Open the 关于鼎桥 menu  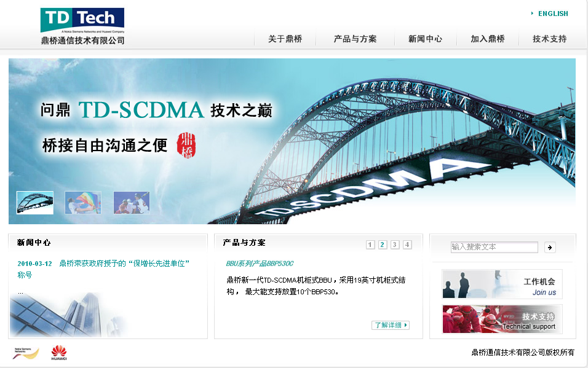click(285, 39)
